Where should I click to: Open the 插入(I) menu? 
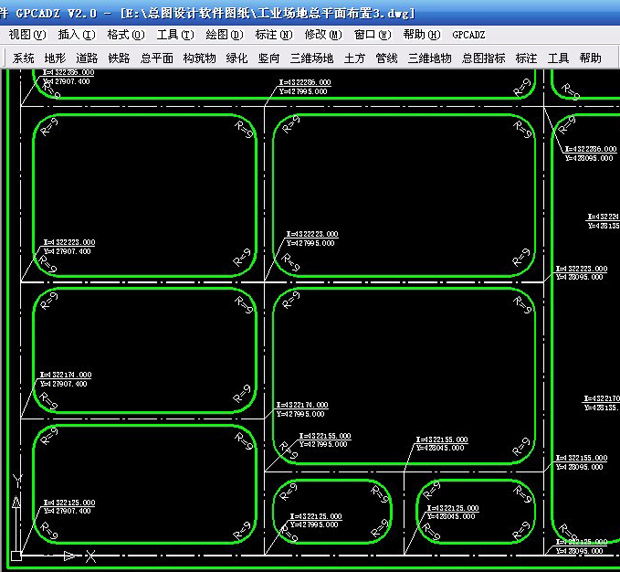coord(75,34)
